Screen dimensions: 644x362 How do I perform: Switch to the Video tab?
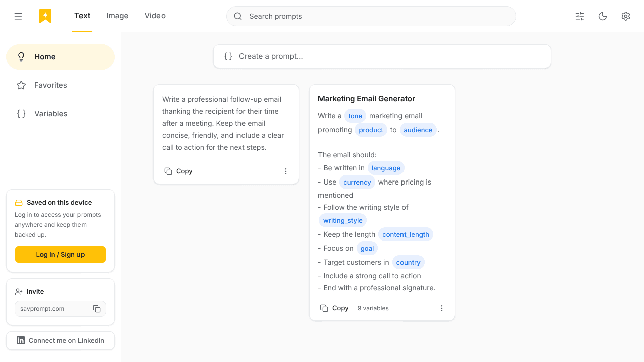coord(155,16)
